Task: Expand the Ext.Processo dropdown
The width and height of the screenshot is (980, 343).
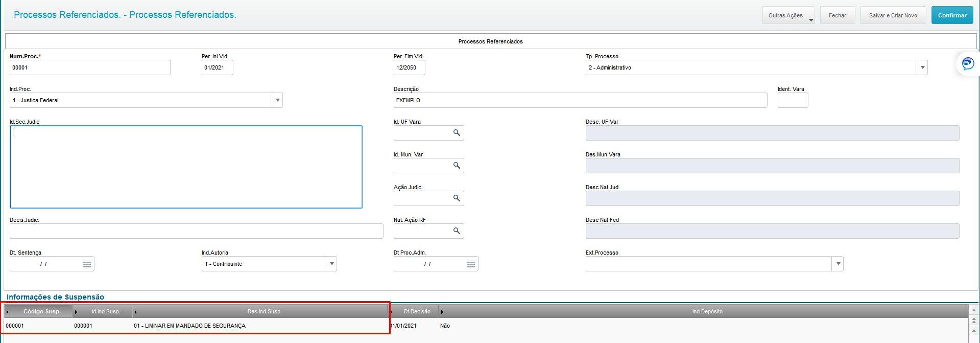Action: point(838,264)
